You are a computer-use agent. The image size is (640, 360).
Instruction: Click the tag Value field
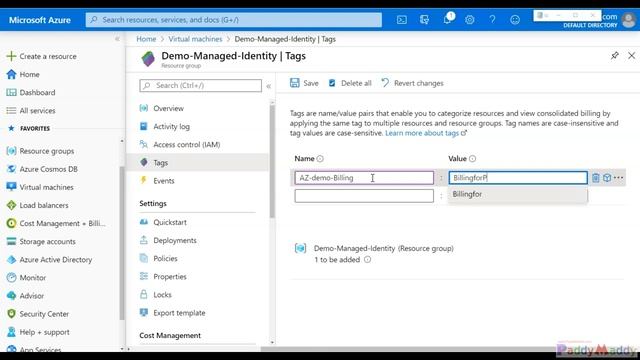518,178
